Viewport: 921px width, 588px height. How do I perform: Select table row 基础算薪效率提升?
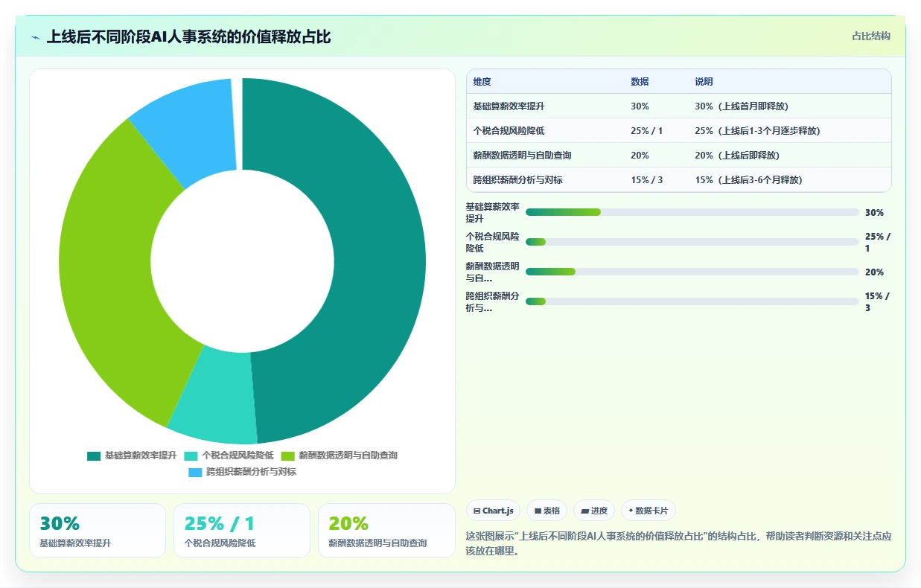tap(678, 106)
